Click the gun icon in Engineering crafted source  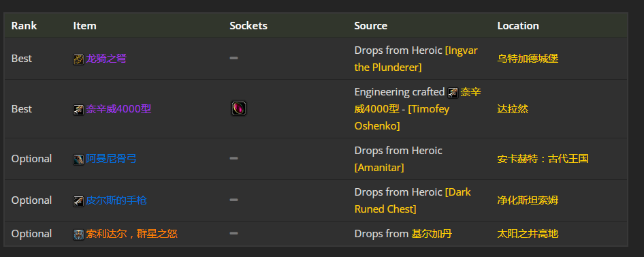coord(453,93)
